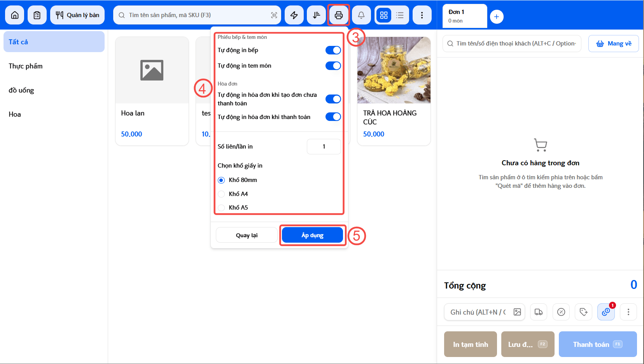
Task: Open the discount percent icon
Action: pyautogui.click(x=561, y=312)
